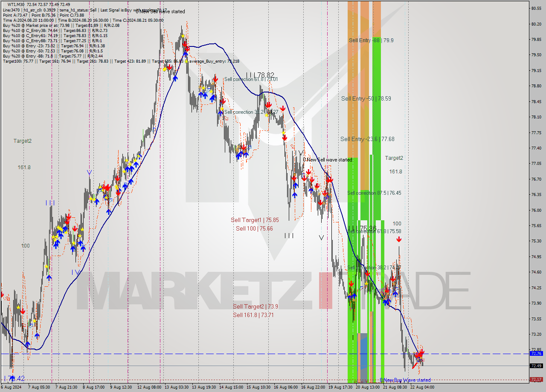Select the 'Sell correction 38.2 | 78.27' label
Screen dimensions: 546x392
251,112
